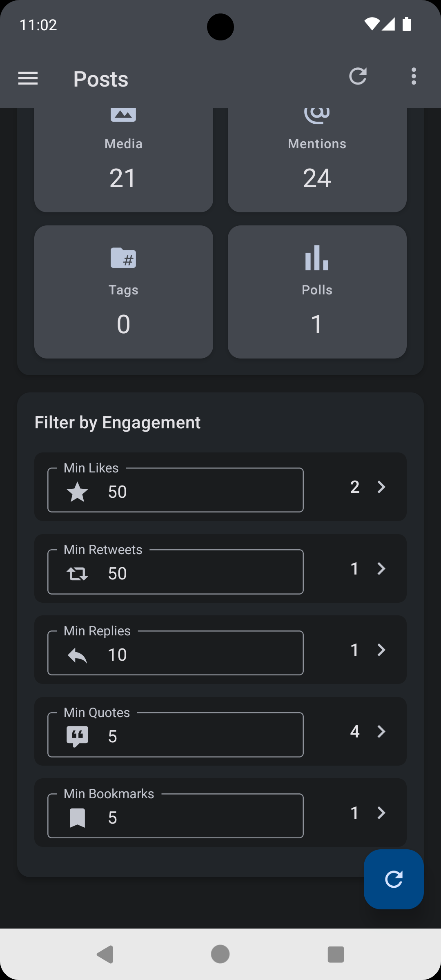Tap the refresh icon in top bar
This screenshot has height=980, width=441.
[358, 76]
